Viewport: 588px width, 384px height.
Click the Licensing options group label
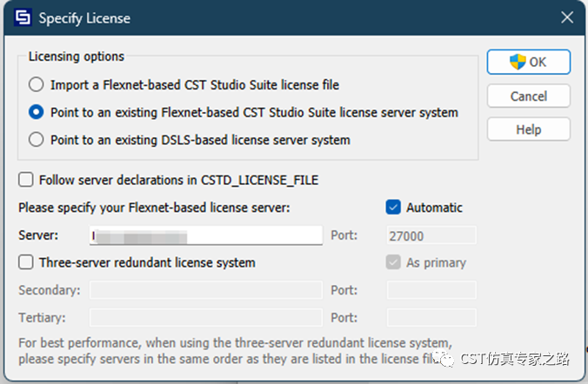77,56
